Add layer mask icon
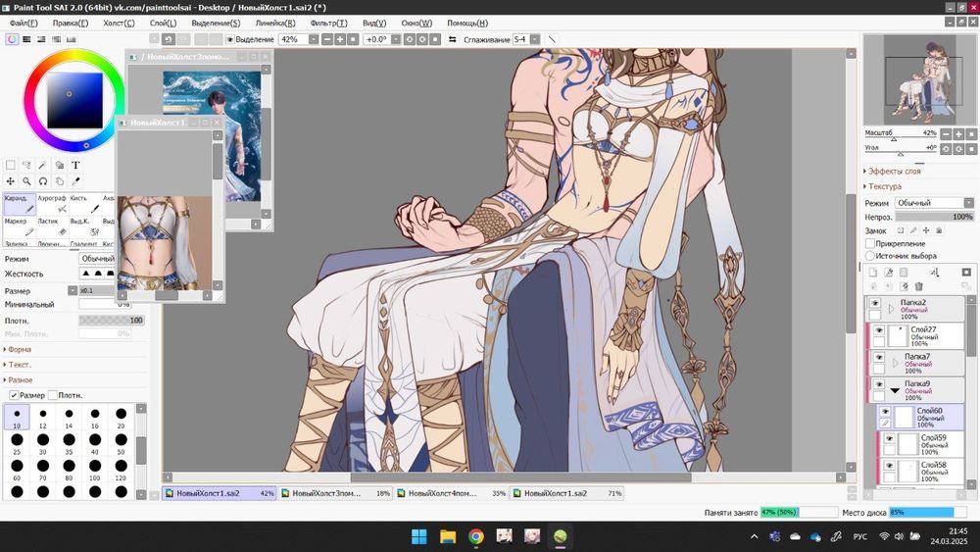980x552 pixels. [966, 272]
